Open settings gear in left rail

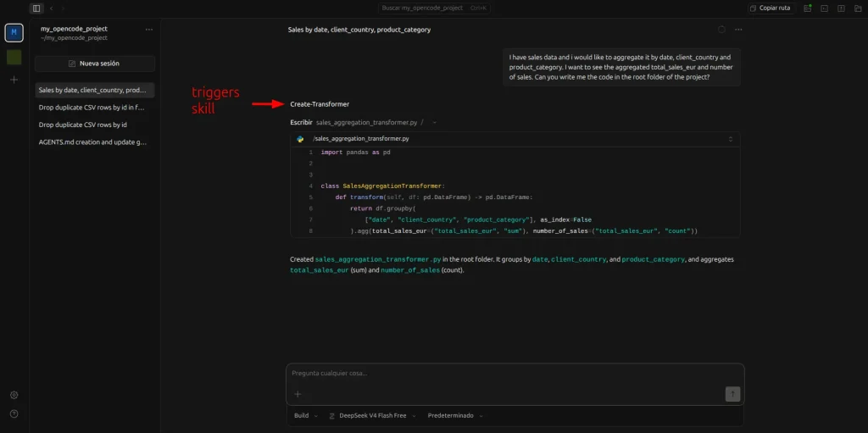[14, 395]
